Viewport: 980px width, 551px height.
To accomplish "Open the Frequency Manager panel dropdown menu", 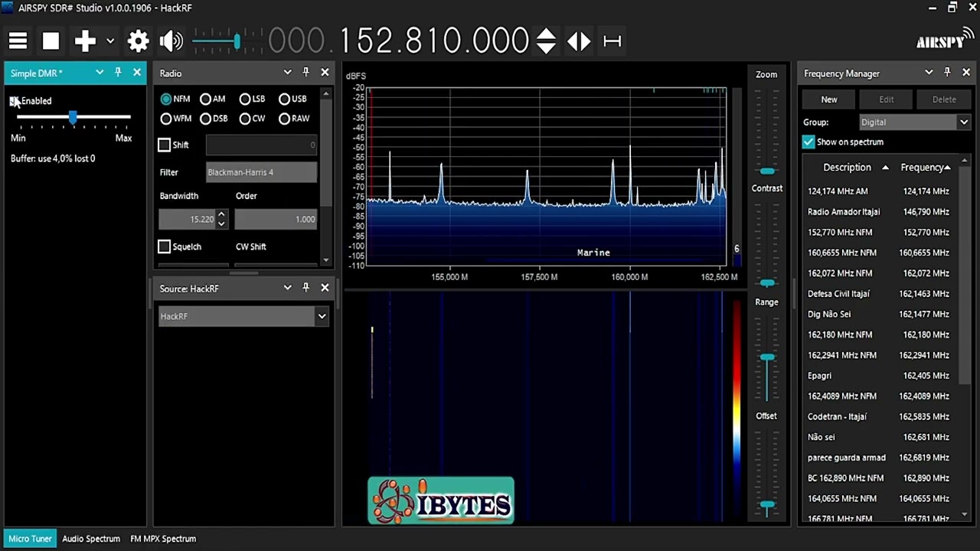I will tap(929, 73).
